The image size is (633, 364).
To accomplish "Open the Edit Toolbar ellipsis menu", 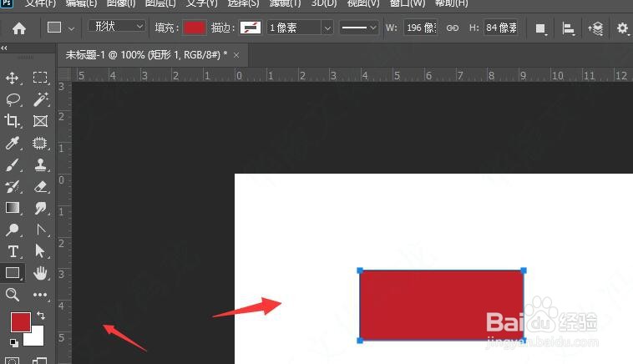I will tap(40, 295).
